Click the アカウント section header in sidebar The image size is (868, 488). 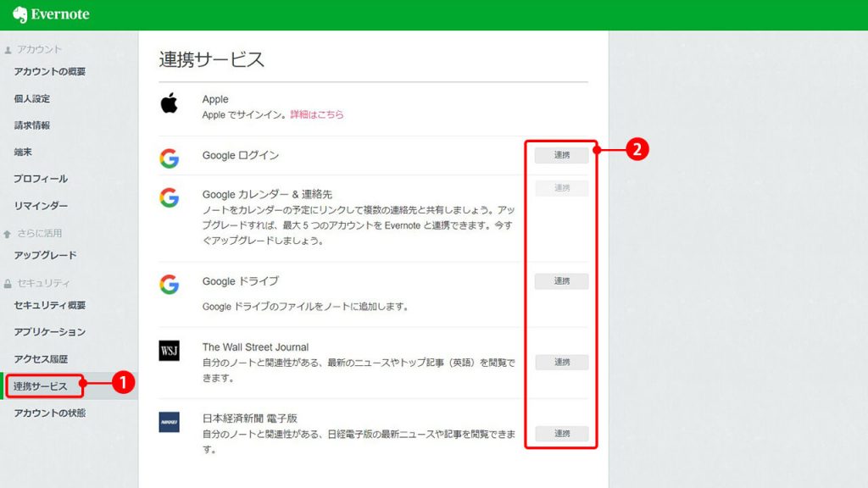click(x=39, y=49)
